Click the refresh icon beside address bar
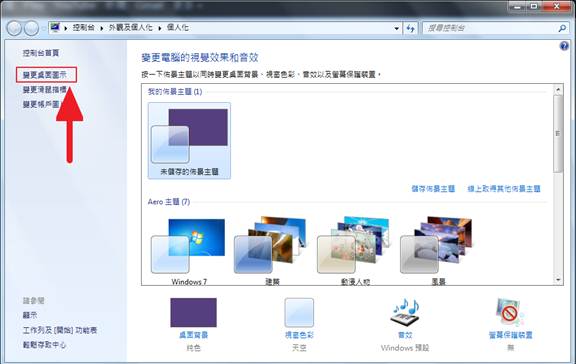 pyautogui.click(x=410, y=28)
